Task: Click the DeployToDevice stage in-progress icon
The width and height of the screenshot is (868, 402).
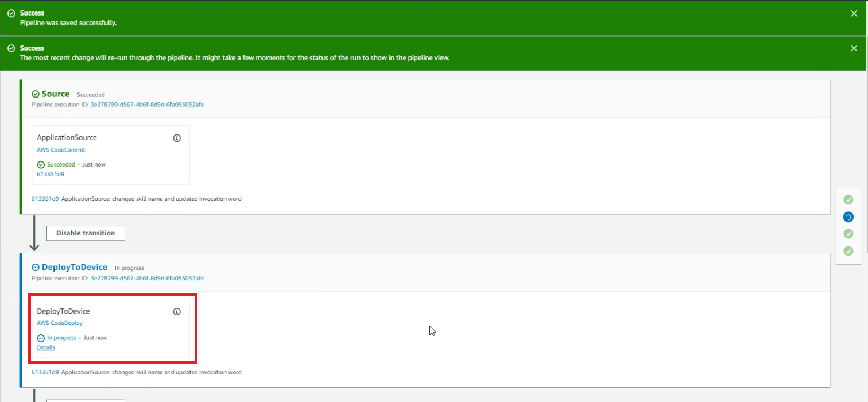Action: [36, 268]
